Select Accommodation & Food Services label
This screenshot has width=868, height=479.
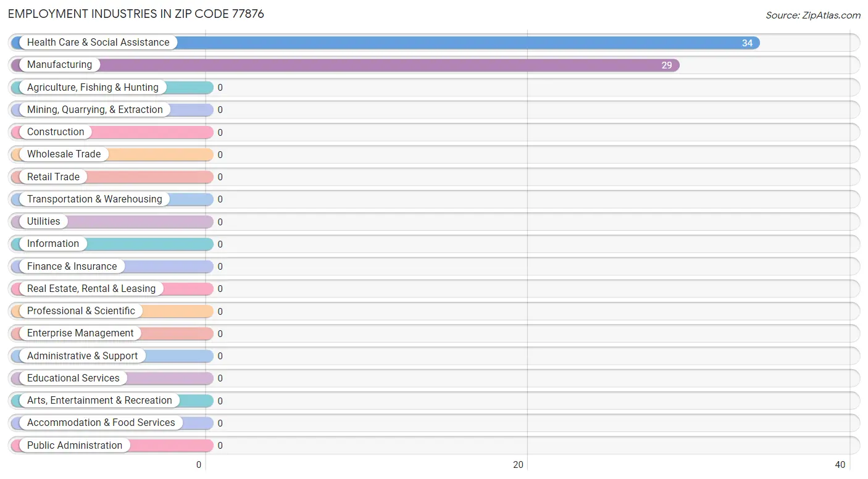[101, 423]
